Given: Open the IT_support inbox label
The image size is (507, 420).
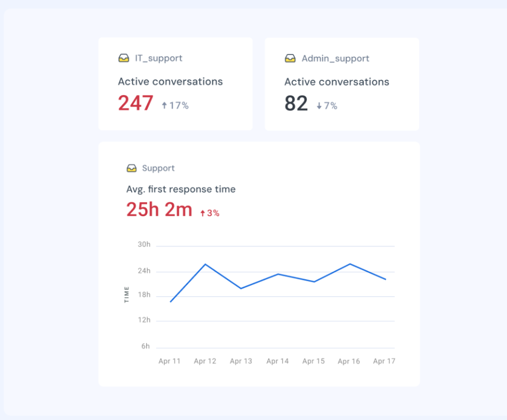Looking at the screenshot, I should (x=158, y=58).
